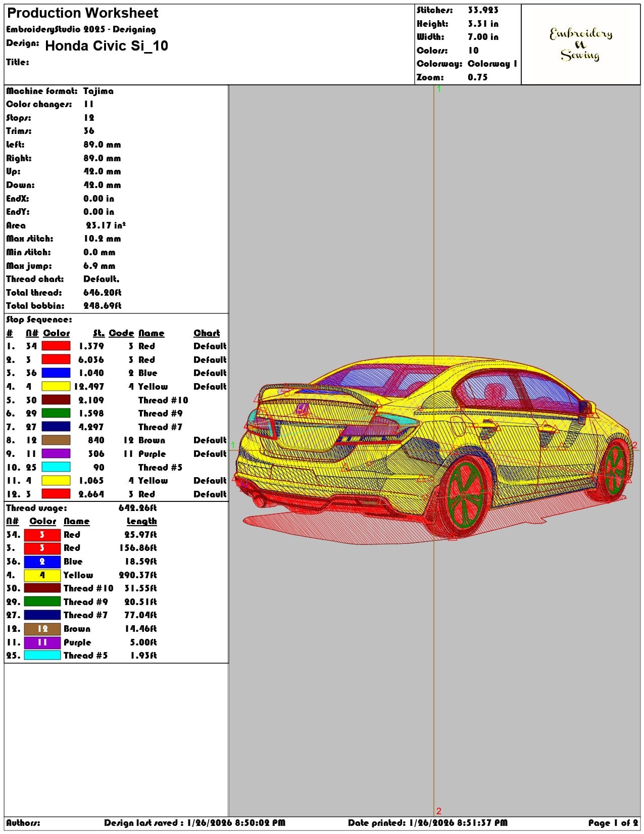Select the stitch count "2.664" in row 12
The width and height of the screenshot is (644, 834).
pyautogui.click(x=91, y=494)
